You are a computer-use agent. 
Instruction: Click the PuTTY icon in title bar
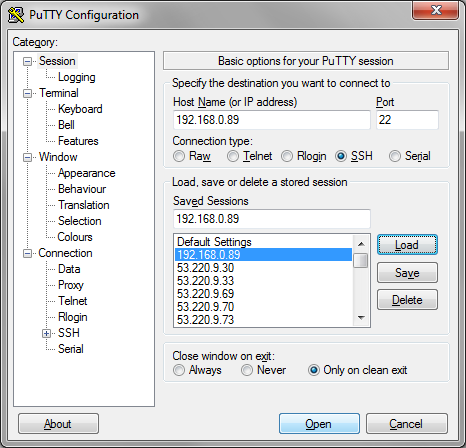[16, 15]
